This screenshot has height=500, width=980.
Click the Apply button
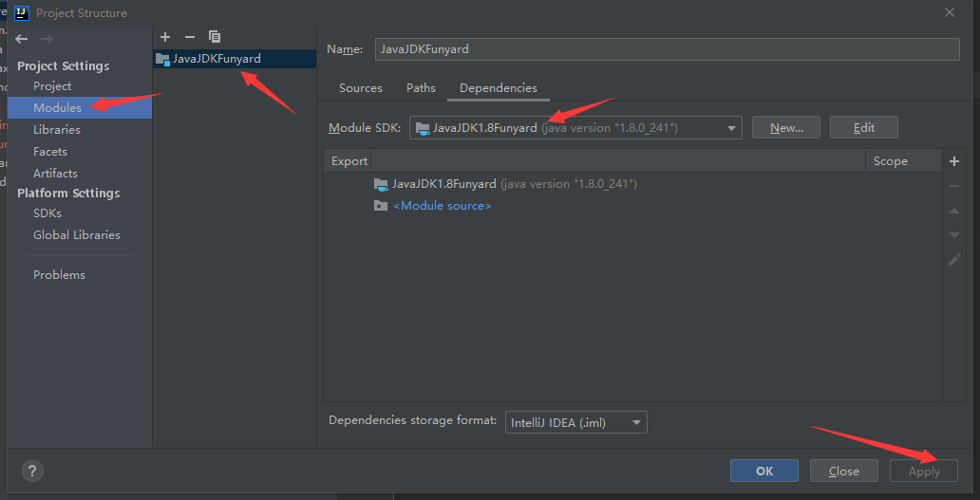(x=924, y=472)
